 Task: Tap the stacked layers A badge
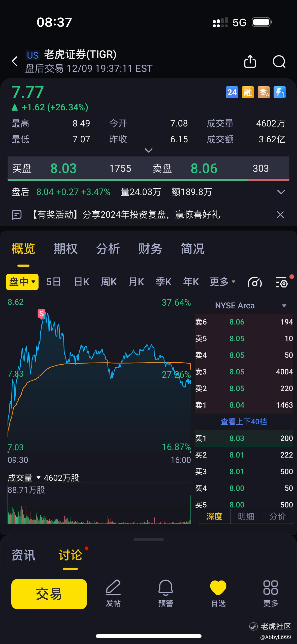(x=264, y=92)
